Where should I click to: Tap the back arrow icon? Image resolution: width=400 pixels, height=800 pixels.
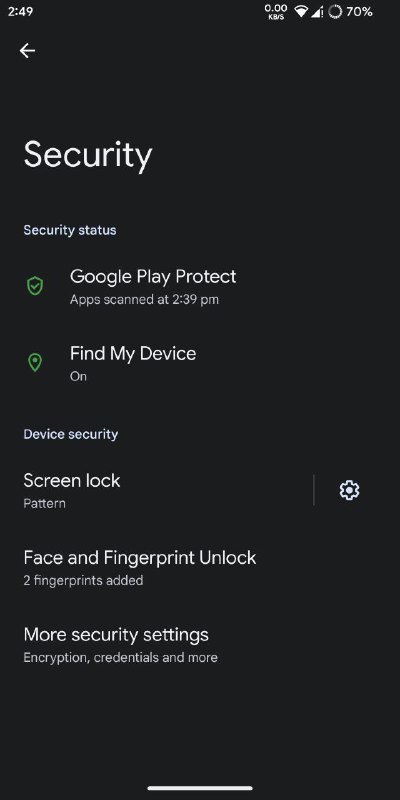click(27, 51)
